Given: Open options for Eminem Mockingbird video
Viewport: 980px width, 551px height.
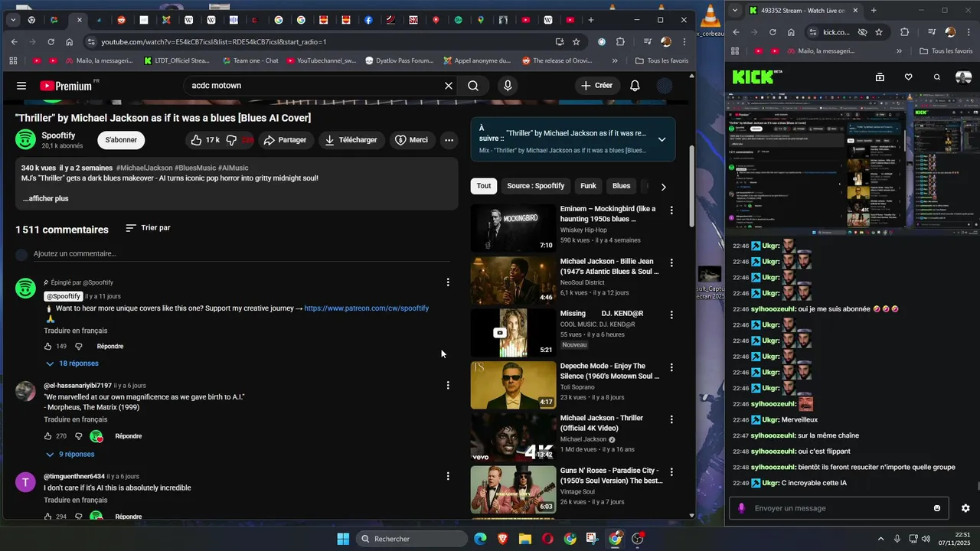Looking at the screenshot, I should coord(671,210).
